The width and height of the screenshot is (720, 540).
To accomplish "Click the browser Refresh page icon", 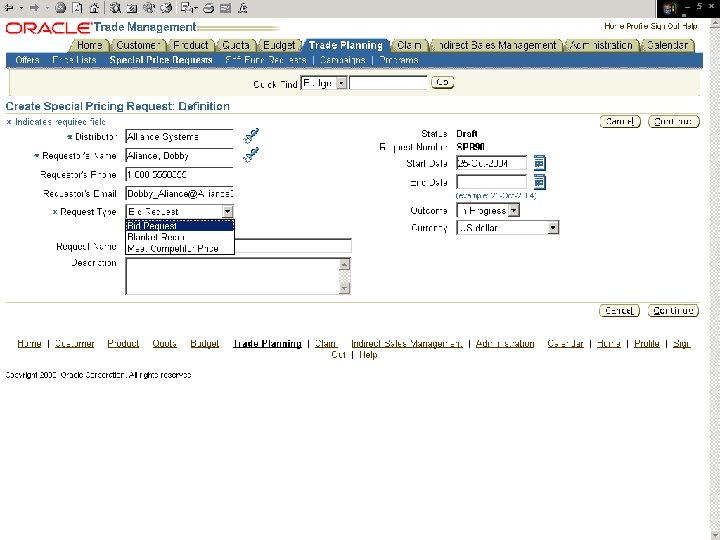I will pos(78,8).
